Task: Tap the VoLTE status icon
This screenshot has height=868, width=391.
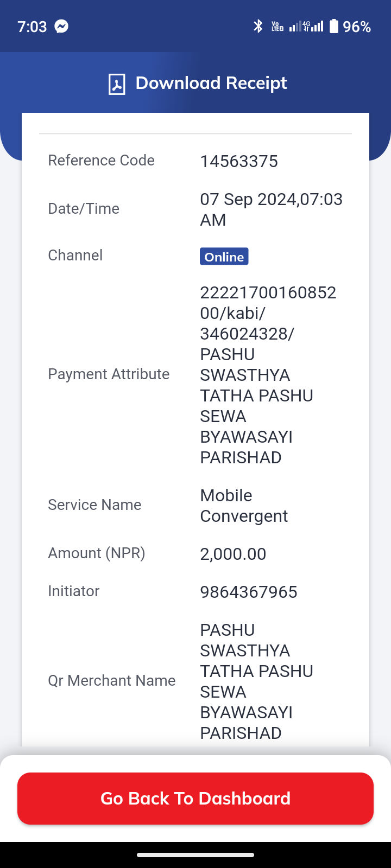Action: pos(278,26)
